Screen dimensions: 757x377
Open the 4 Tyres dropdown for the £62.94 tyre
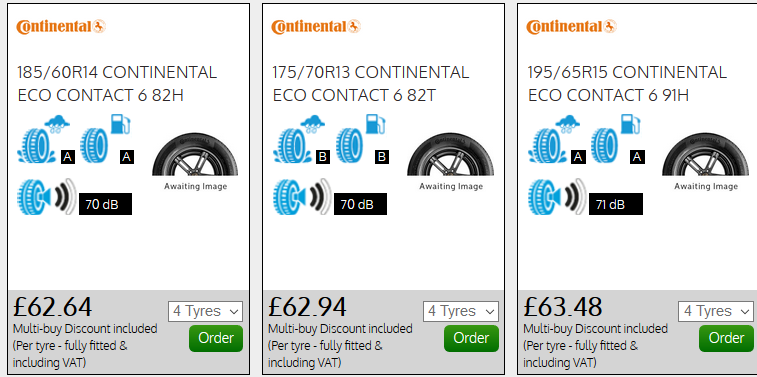point(461,311)
